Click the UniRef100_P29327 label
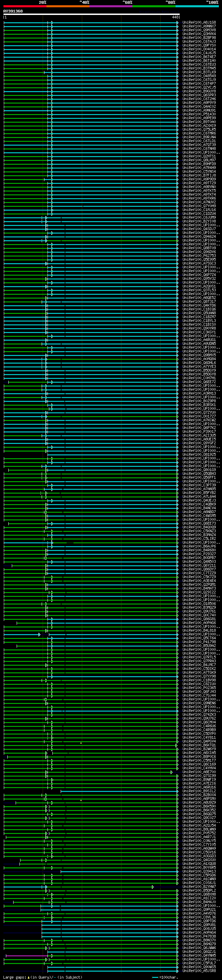 click(199, 554)
